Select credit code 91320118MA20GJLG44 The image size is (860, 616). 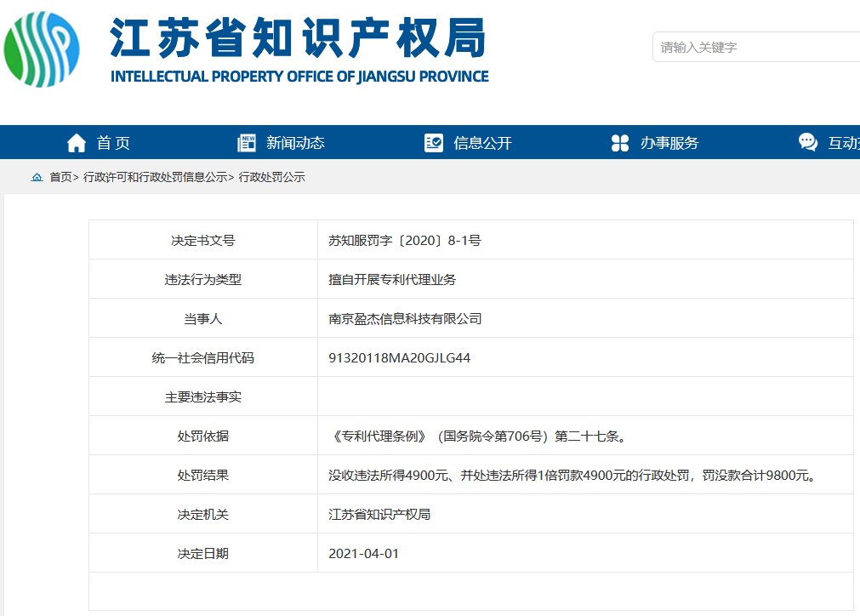click(399, 357)
